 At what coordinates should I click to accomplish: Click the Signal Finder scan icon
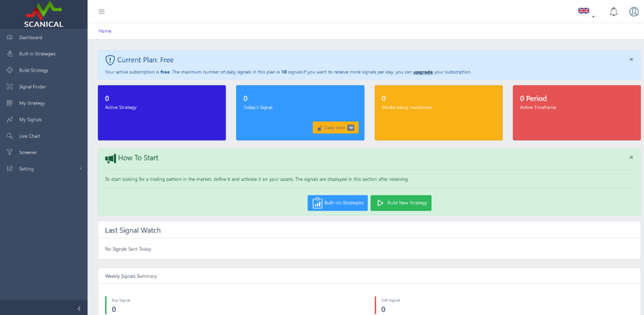click(10, 87)
